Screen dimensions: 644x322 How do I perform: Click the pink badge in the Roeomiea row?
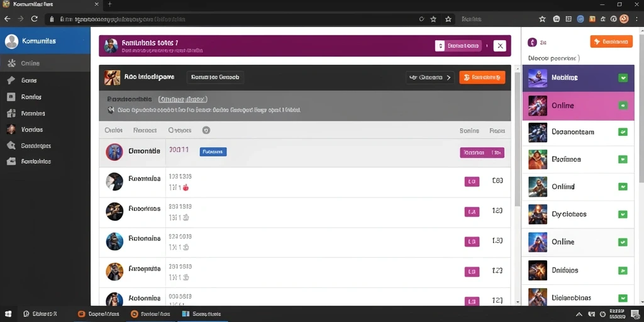pyautogui.click(x=472, y=182)
